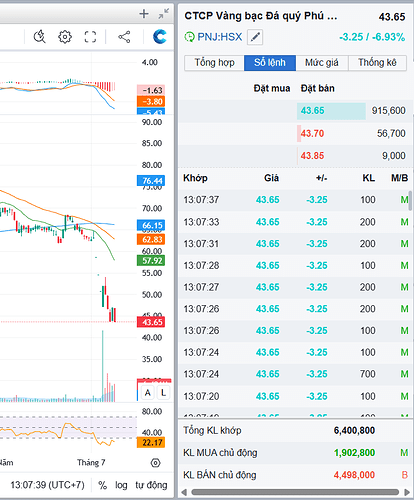Click the ask volume 915,600
414x500 pixels.
(389, 111)
